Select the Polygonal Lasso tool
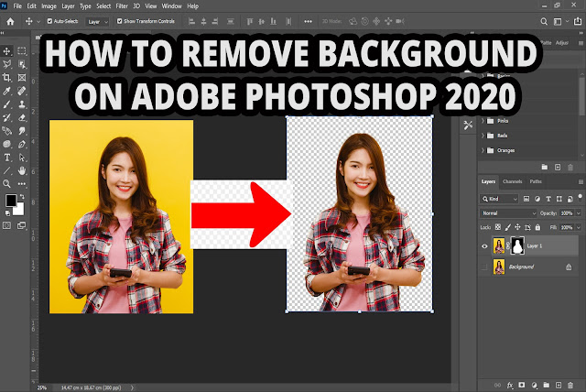Viewport: 586px width, 392px height. point(6,64)
